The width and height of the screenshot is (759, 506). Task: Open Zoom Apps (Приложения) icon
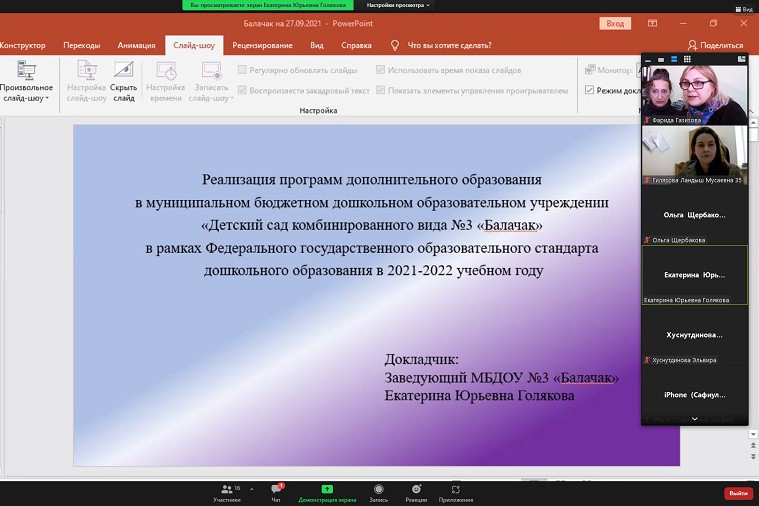pyautogui.click(x=455, y=490)
